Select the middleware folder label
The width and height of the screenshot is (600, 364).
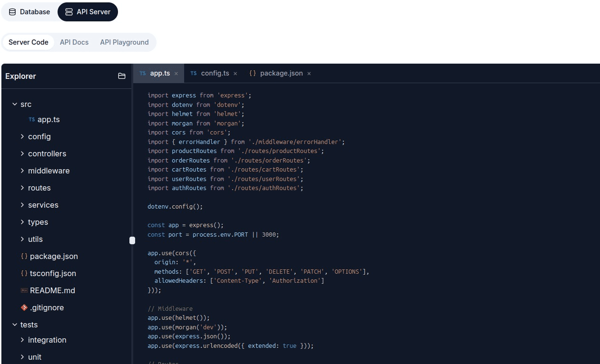tap(49, 171)
